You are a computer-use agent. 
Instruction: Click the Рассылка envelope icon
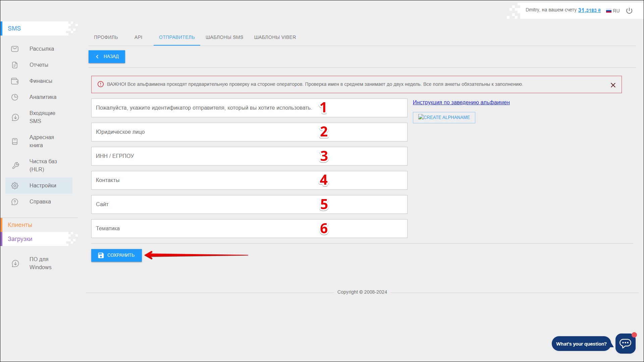[15, 49]
